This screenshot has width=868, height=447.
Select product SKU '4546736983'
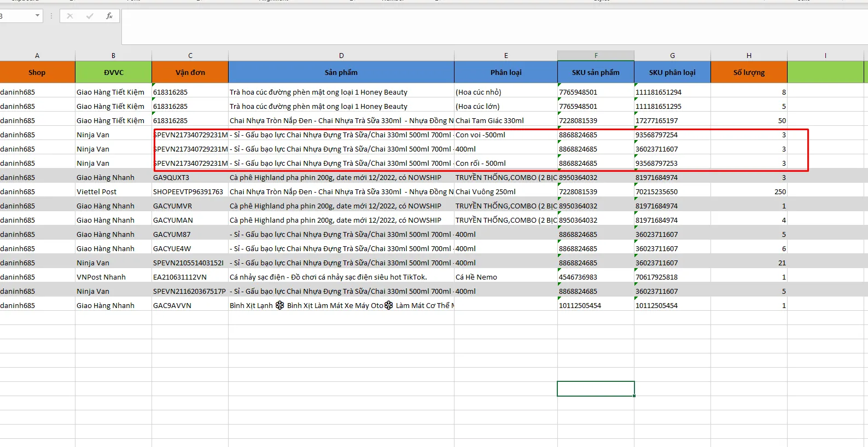[x=596, y=277]
